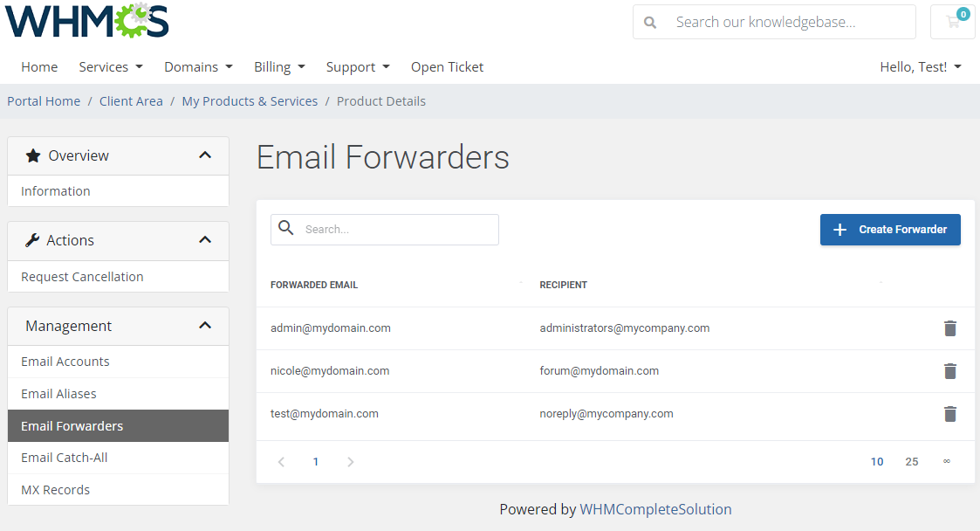Image resolution: width=980 pixels, height=531 pixels.
Task: Collapse the Actions sidebar panel
Action: (x=205, y=239)
